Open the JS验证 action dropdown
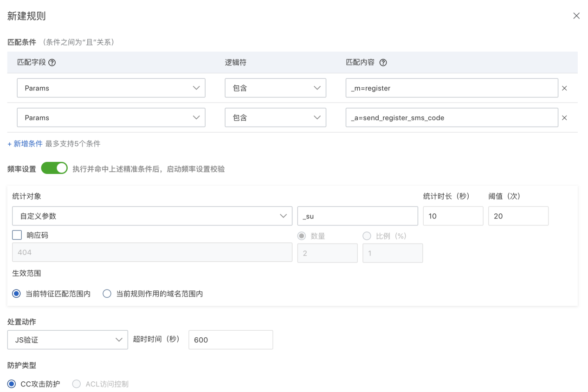Screen dimensions: 588x392 [68, 340]
